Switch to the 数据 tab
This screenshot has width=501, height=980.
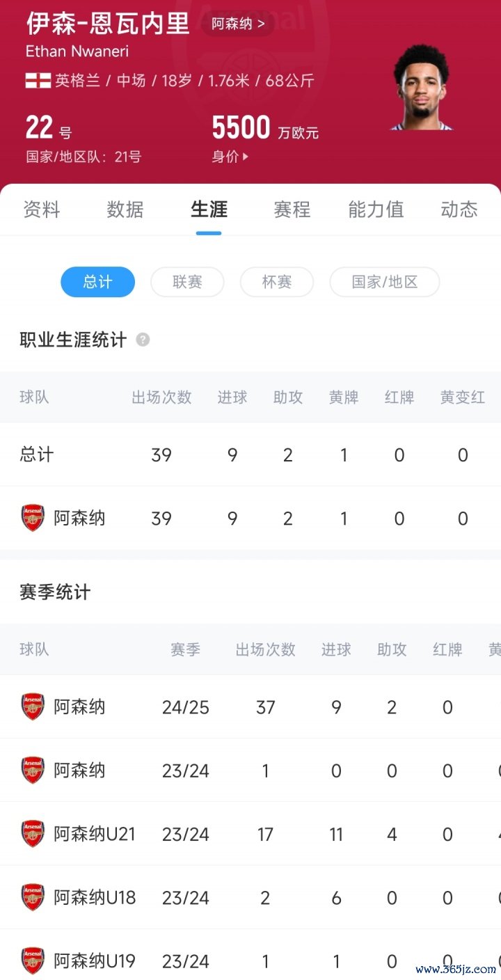125,210
